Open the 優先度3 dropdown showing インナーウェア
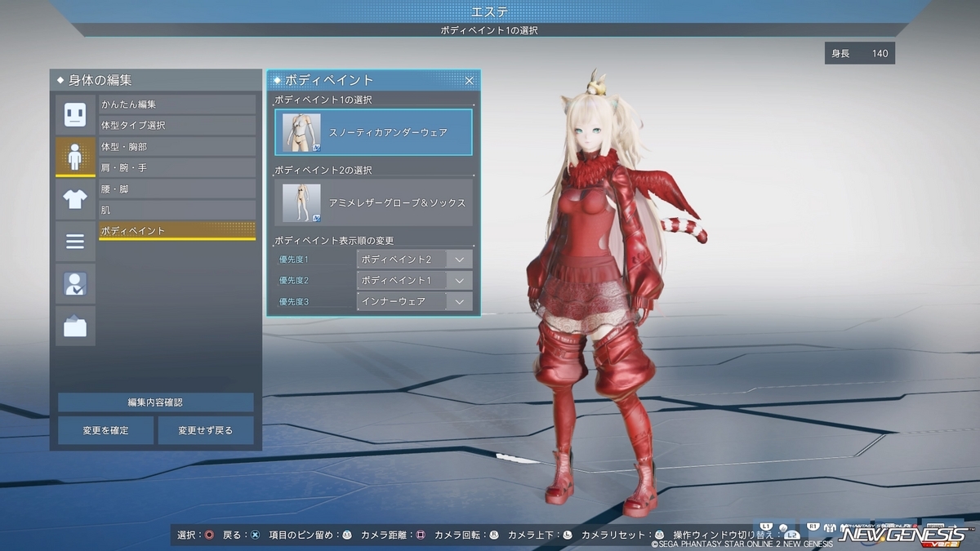Screen dimensions: 980x551 tap(415, 301)
